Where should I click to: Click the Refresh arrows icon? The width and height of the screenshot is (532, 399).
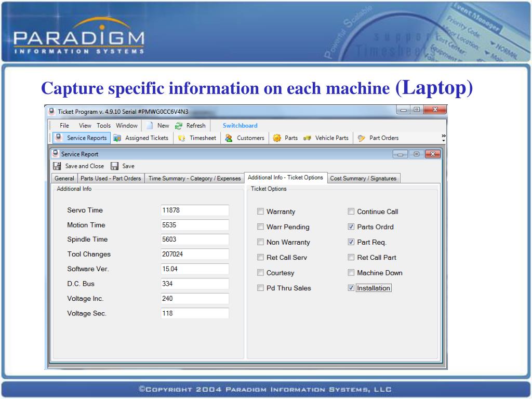[x=179, y=126]
